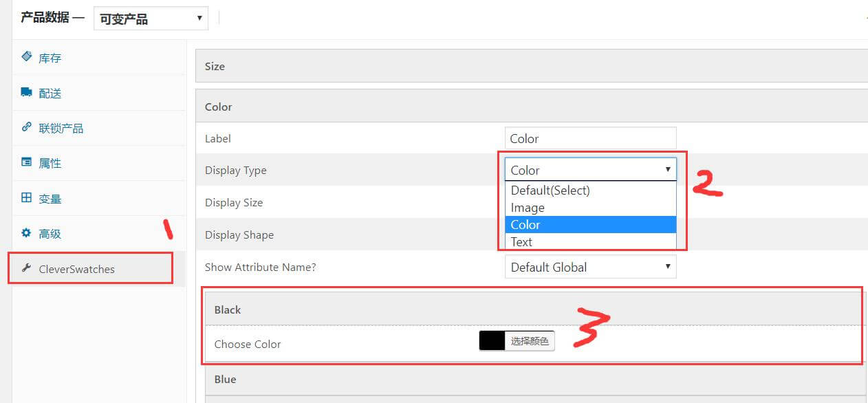
Task: Click the 选择颜色 button
Action: click(x=530, y=341)
